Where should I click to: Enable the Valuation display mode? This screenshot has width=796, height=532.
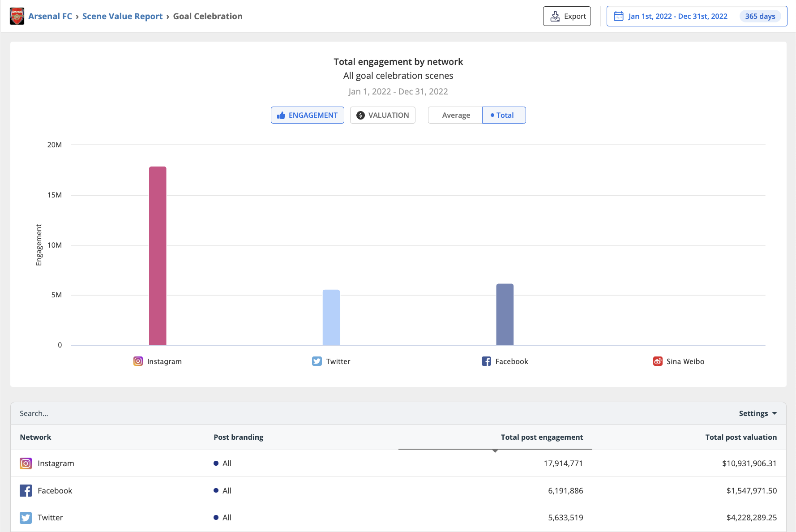point(383,115)
